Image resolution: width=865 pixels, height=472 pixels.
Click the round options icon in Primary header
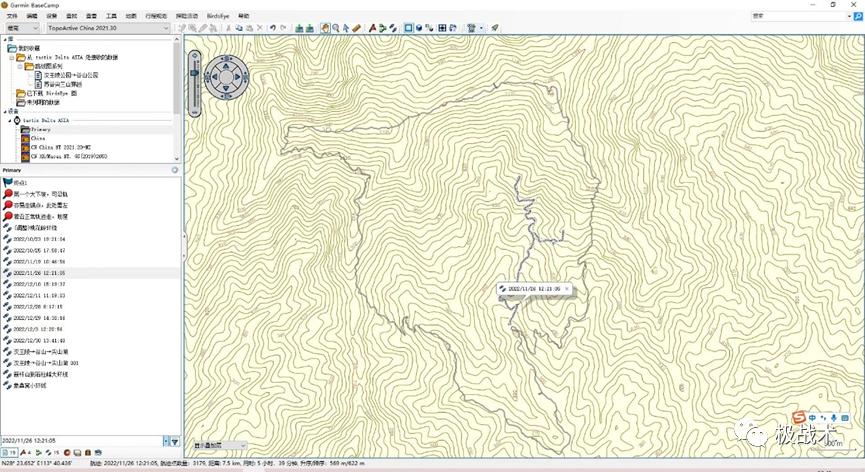(x=175, y=170)
